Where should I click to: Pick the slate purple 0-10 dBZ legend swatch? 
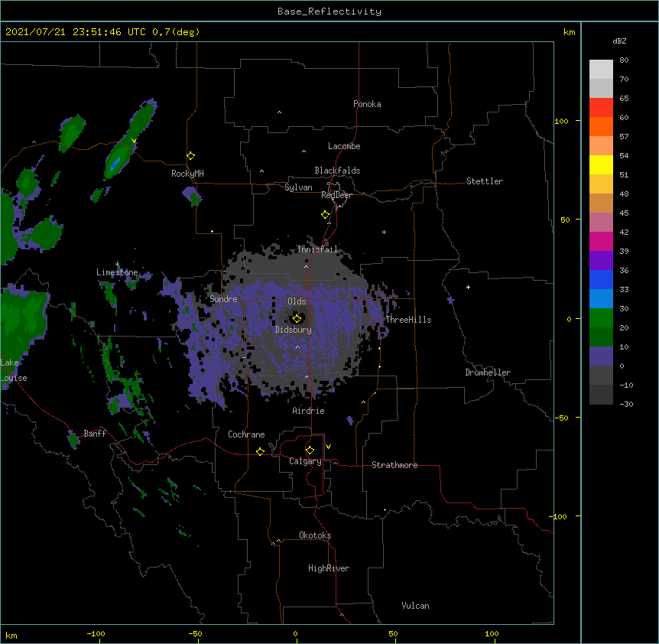[601, 356]
